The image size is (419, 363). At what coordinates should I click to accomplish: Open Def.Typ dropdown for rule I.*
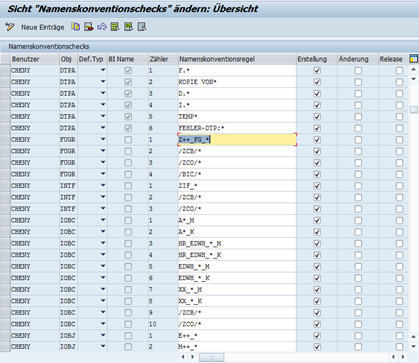coord(103,105)
